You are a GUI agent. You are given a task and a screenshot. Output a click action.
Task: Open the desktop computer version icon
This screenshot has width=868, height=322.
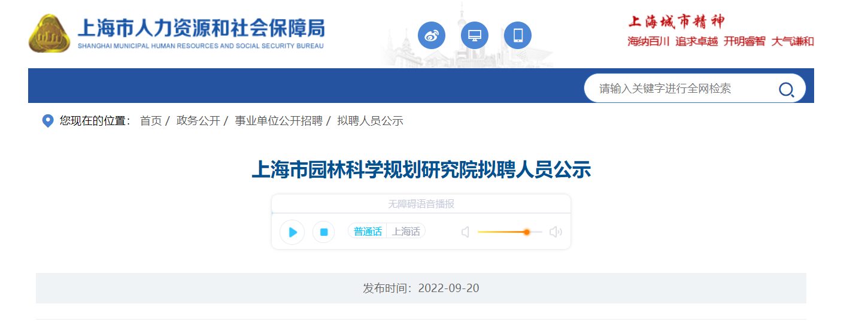474,35
